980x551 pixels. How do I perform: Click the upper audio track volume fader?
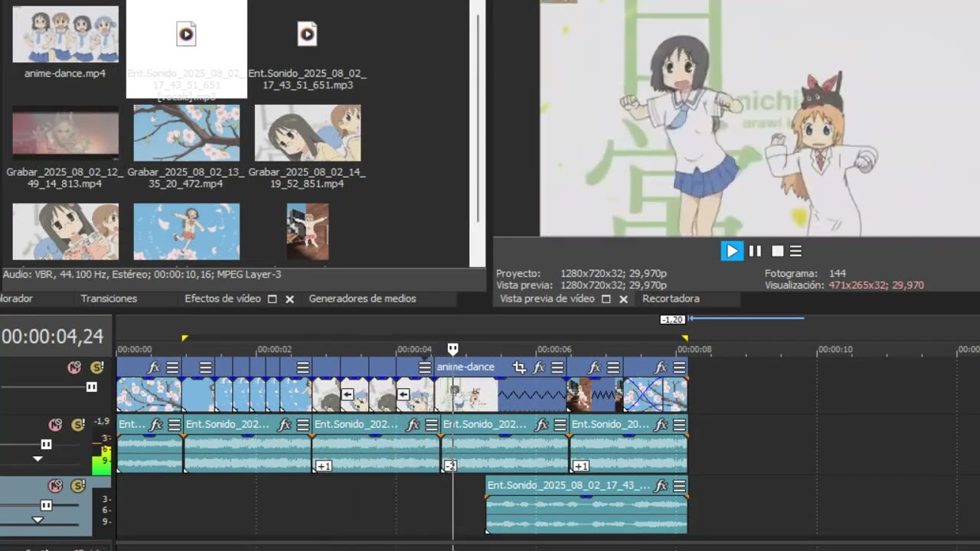(x=46, y=445)
